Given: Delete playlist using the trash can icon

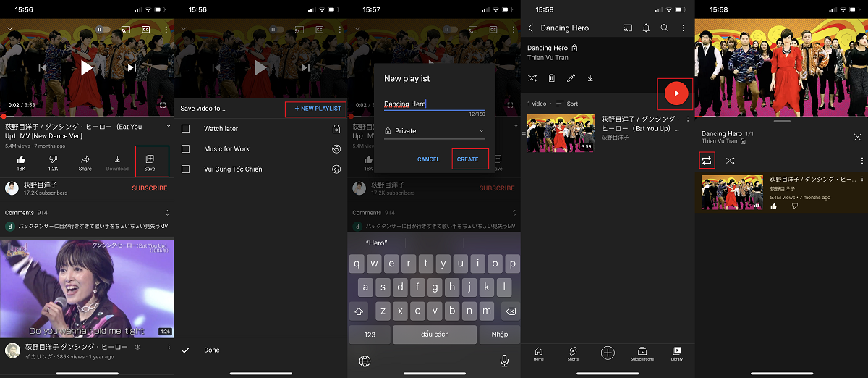Looking at the screenshot, I should pos(552,77).
